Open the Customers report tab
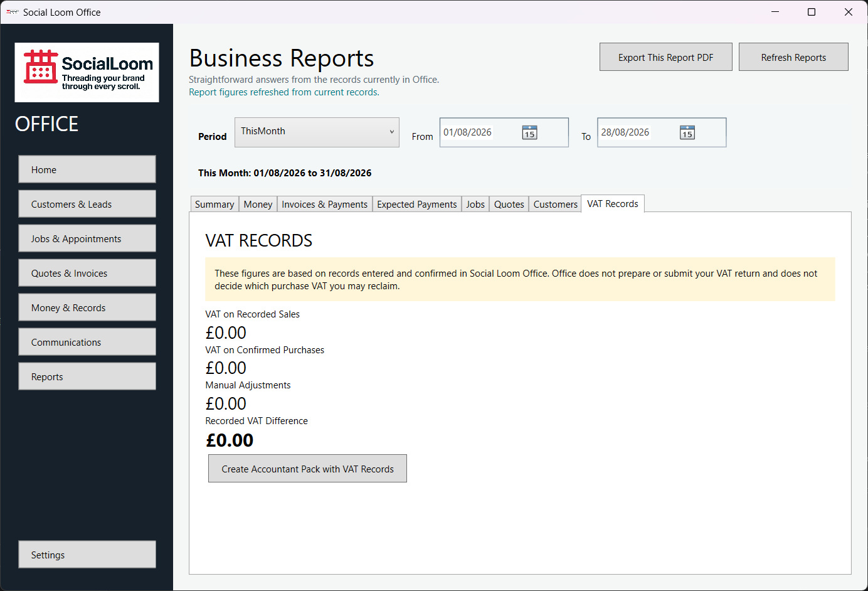Screen dimensions: 868x591 point(555,204)
